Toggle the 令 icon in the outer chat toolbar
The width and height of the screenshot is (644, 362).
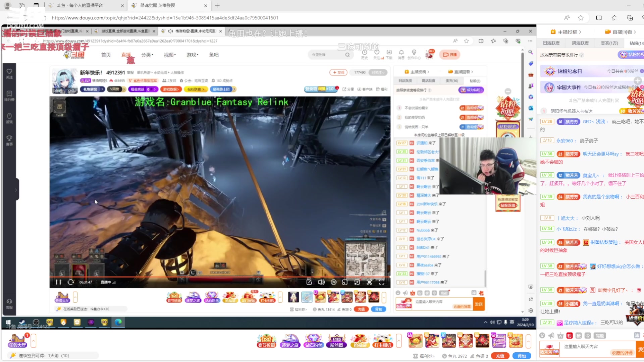(x=588, y=336)
